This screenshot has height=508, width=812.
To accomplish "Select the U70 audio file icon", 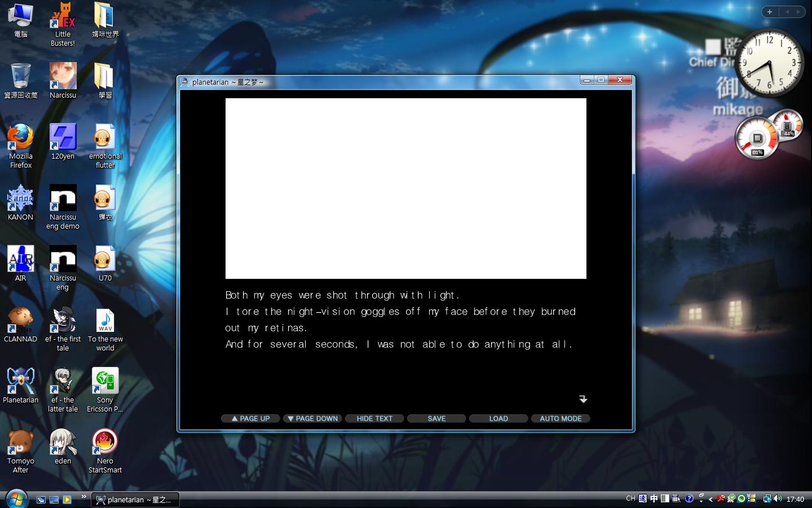I will [x=105, y=264].
